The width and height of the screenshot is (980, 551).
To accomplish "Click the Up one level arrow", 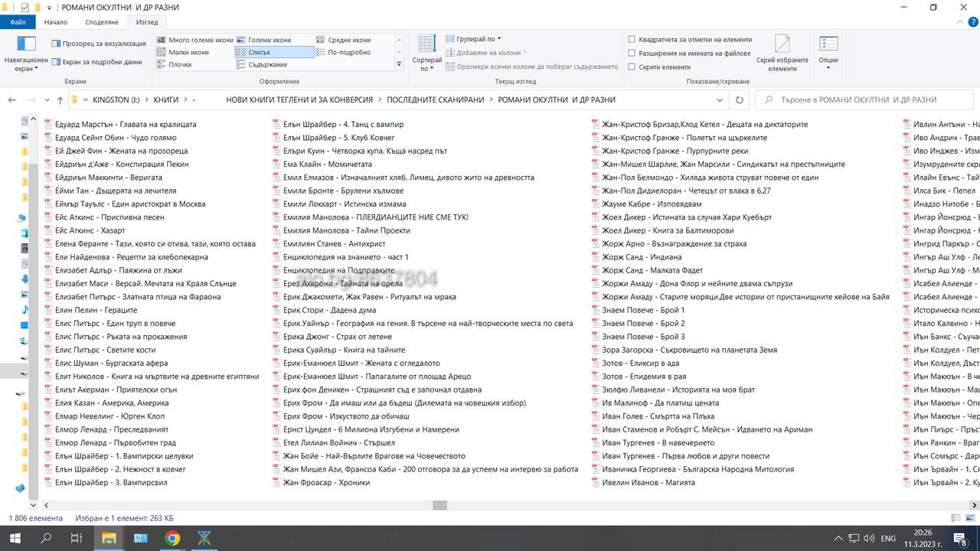I will coord(60,100).
